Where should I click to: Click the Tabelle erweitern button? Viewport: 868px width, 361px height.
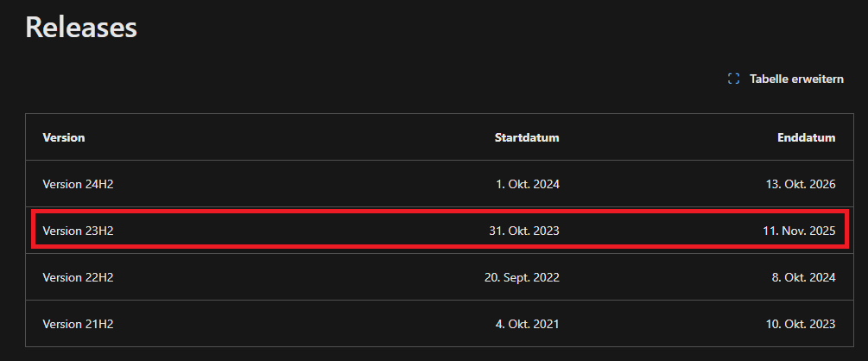(786, 79)
